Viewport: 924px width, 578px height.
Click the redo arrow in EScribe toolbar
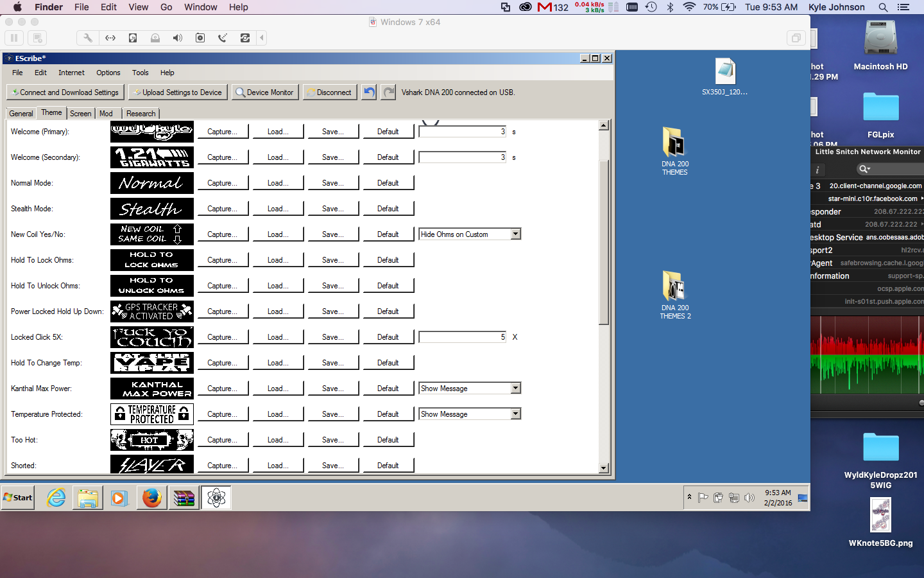[x=388, y=92]
